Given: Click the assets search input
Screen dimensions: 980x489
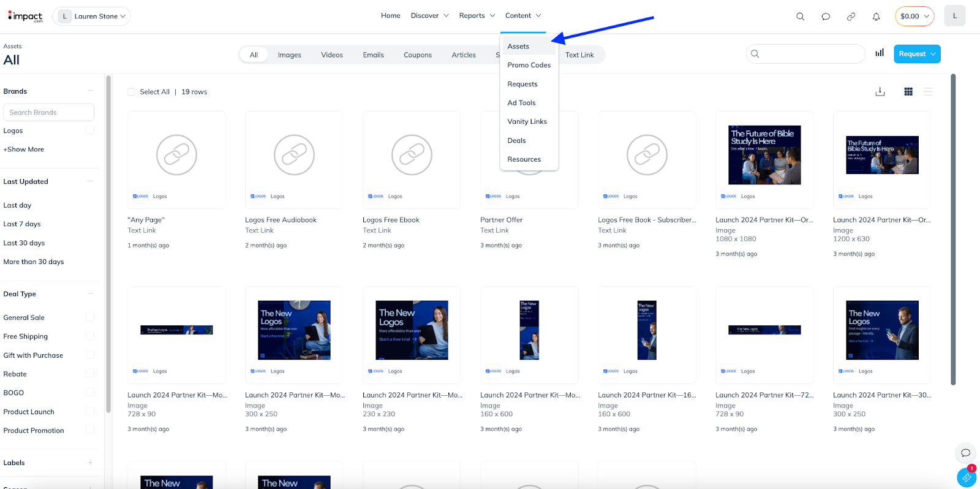Looking at the screenshot, I should pos(805,54).
